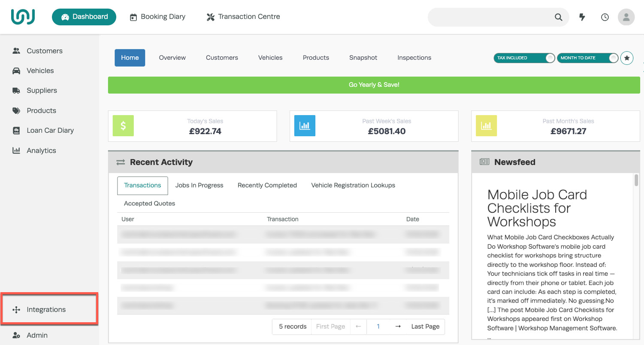Viewport: 644px width, 345px height.
Task: Click the Go Yearly & Save! banner
Action: point(374,85)
